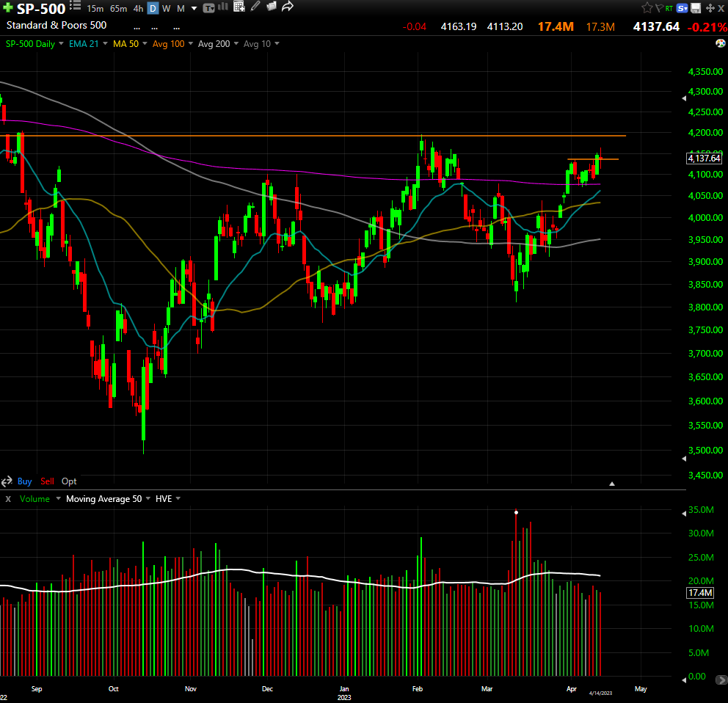
Task: Select the 65m timeframe
Action: pos(118,8)
